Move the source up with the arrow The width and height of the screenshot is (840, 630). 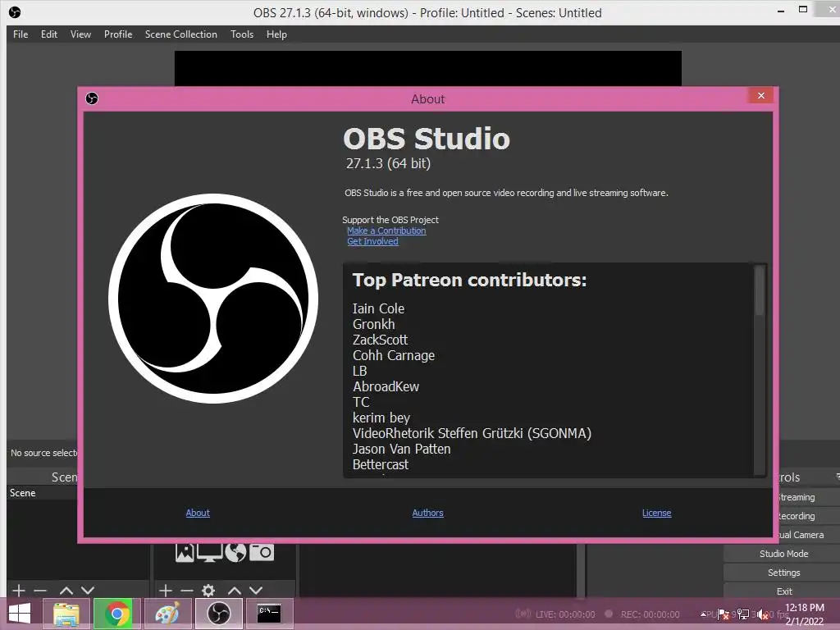[x=235, y=591]
